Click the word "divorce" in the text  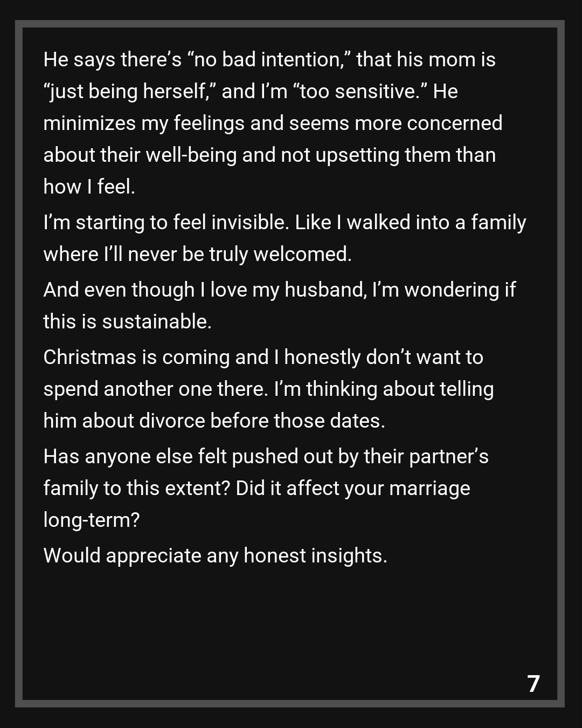pos(172,421)
